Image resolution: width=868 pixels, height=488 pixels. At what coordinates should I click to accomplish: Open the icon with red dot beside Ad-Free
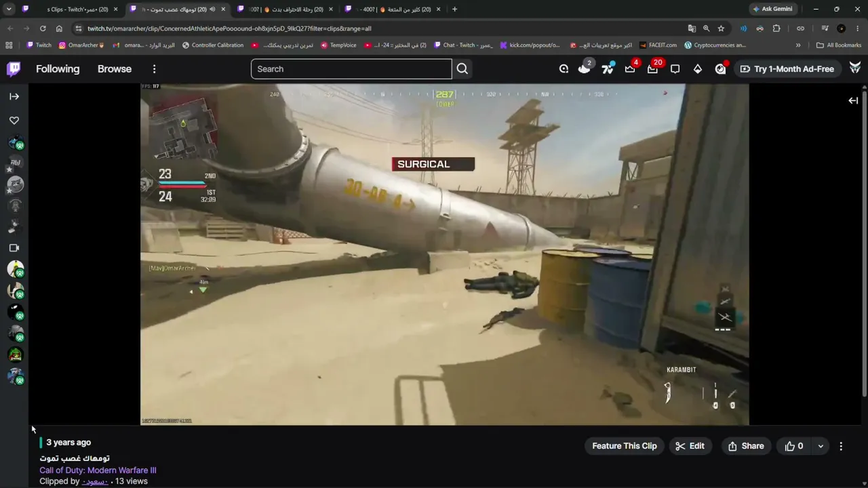pos(720,68)
